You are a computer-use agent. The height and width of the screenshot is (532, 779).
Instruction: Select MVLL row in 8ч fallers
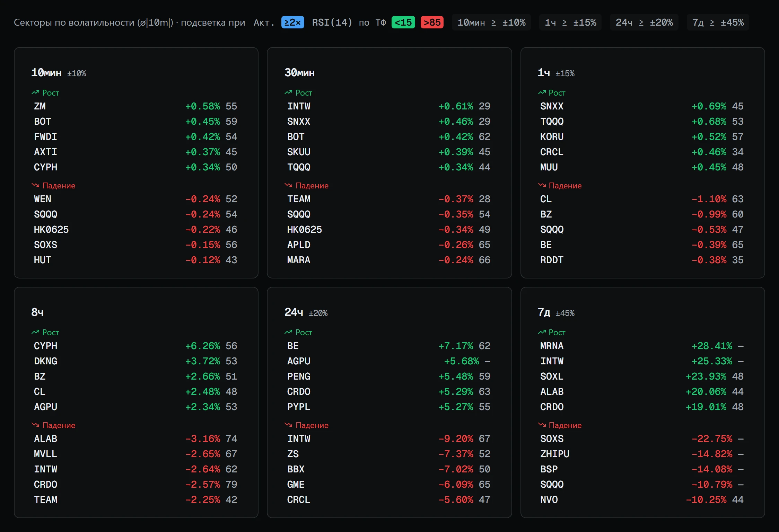[x=135, y=454]
